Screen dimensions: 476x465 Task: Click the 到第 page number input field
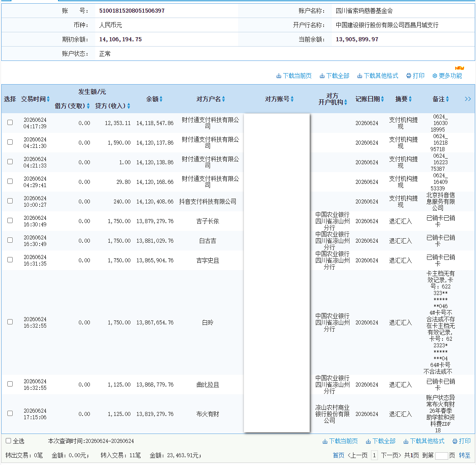click(441, 456)
